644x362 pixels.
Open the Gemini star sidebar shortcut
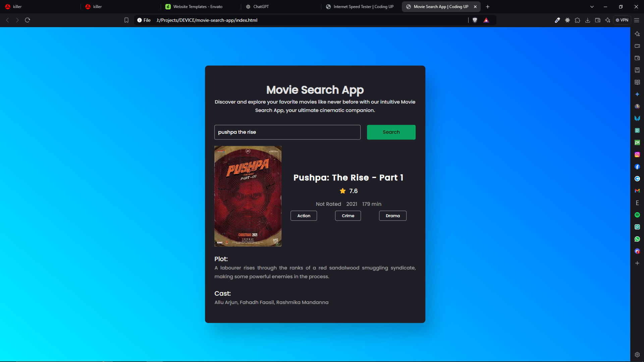point(637,94)
